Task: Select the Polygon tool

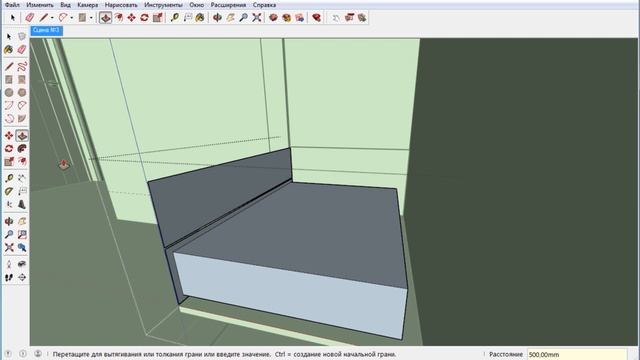Action: pyautogui.click(x=22, y=93)
